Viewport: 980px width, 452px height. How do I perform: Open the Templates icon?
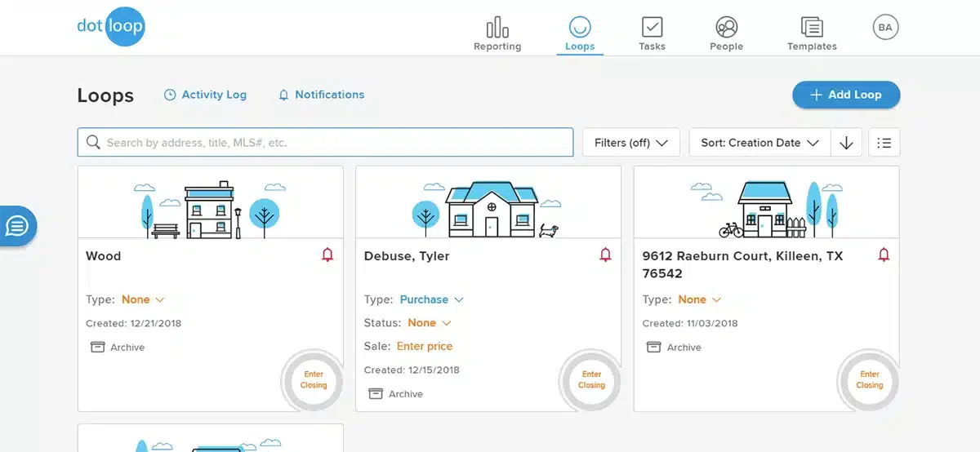coord(812,28)
